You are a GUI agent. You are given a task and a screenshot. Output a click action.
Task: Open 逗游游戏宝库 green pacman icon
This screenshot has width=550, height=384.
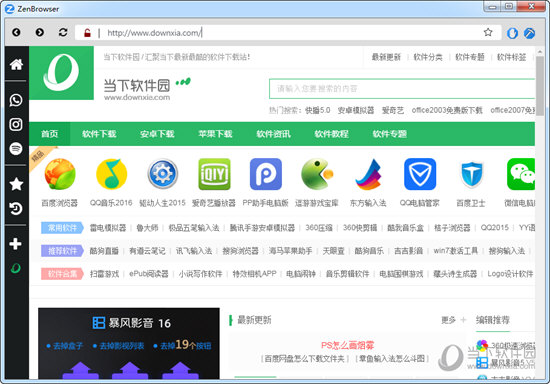pyautogui.click(x=317, y=174)
